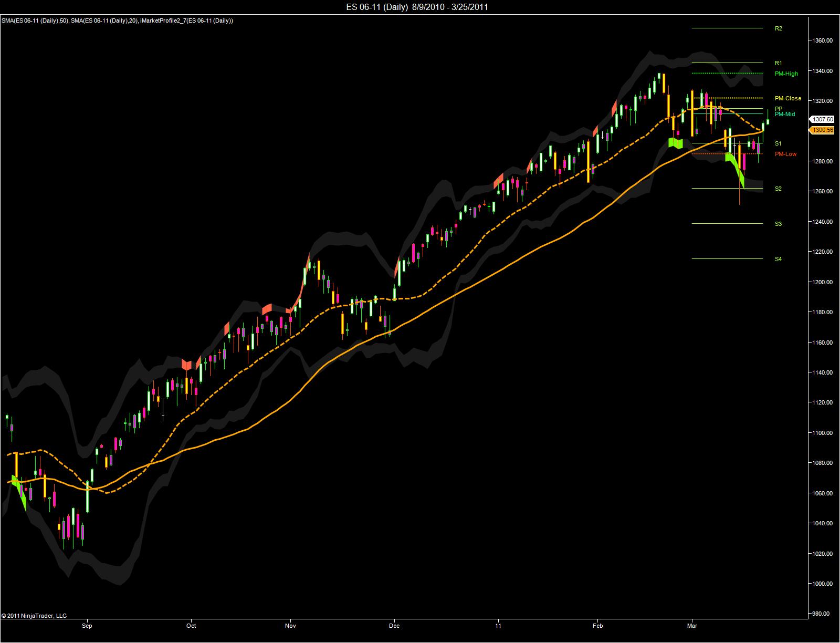The height and width of the screenshot is (643, 840).
Task: Click the PP pivot point label
Action: click(x=778, y=108)
